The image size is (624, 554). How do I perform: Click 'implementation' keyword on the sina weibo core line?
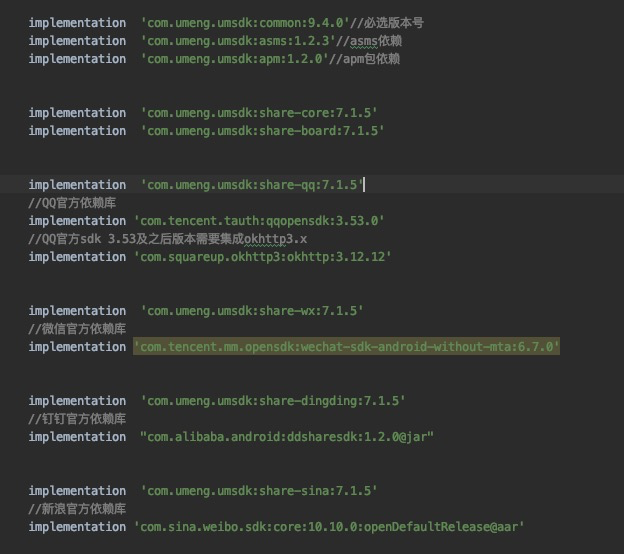[x=77, y=527]
